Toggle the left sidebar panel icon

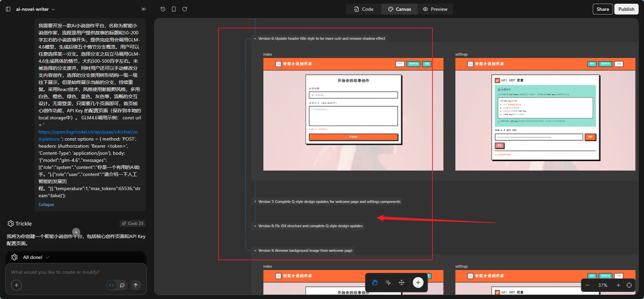click(8, 9)
